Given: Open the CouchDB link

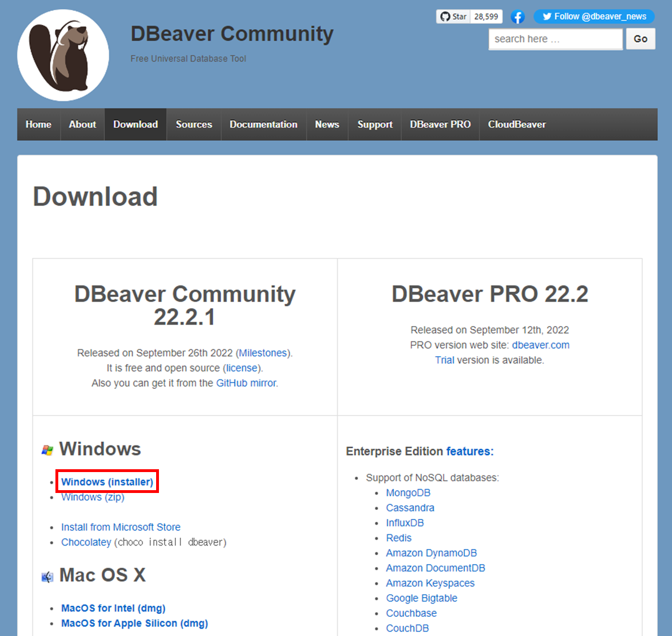Looking at the screenshot, I should click(407, 628).
